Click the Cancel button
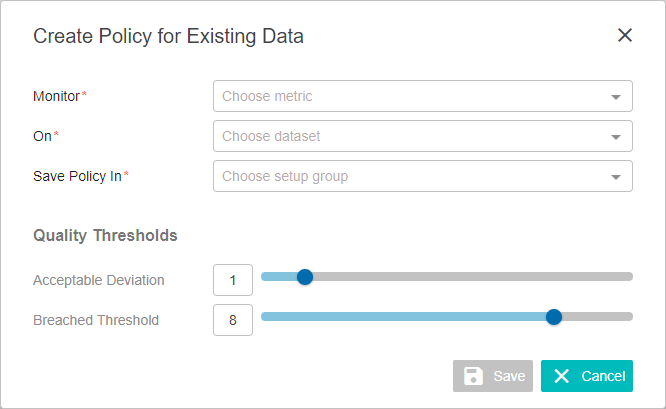 pos(587,376)
